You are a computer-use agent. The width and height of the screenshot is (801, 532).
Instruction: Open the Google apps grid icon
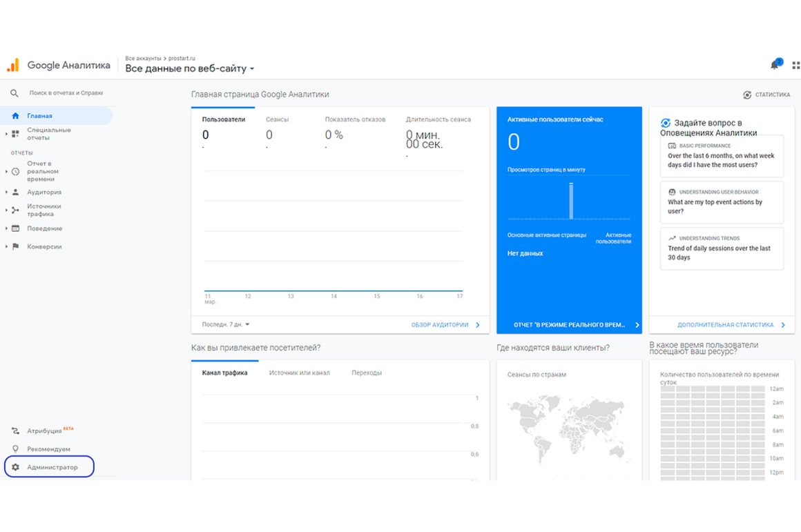(x=795, y=66)
